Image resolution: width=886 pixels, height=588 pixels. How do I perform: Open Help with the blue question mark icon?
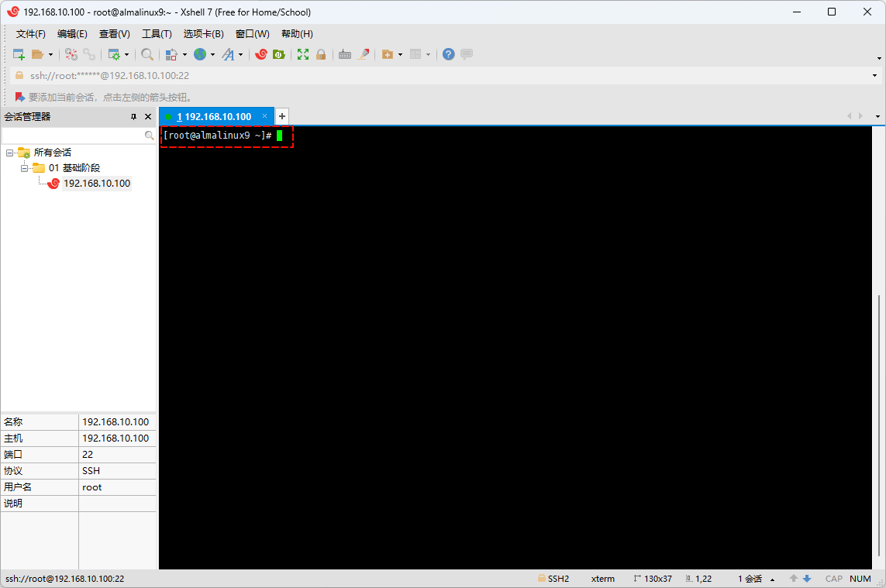click(x=448, y=54)
